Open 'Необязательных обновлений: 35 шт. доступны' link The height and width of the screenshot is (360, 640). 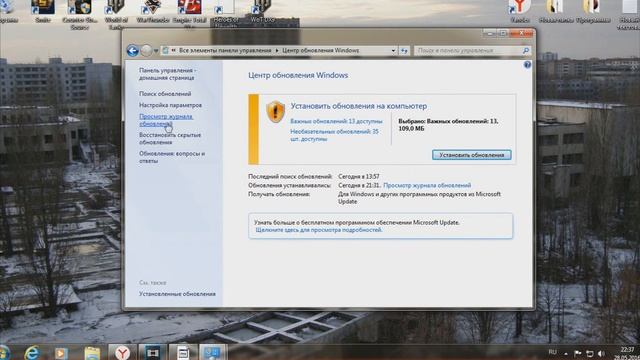pyautogui.click(x=334, y=135)
